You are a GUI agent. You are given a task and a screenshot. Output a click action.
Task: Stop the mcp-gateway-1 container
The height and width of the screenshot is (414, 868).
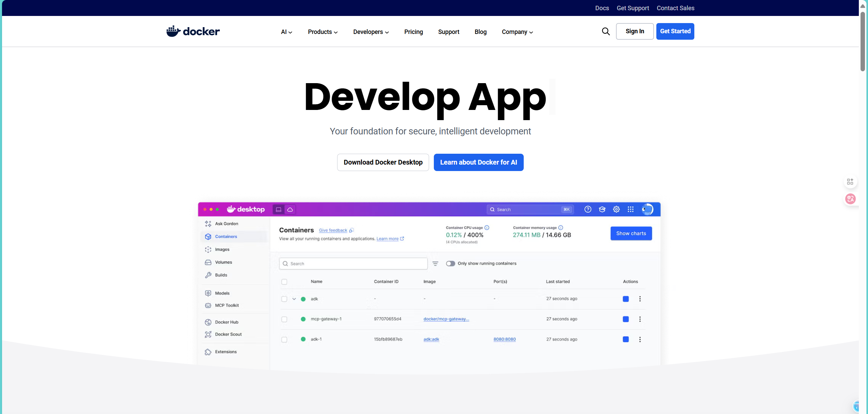[626, 319]
